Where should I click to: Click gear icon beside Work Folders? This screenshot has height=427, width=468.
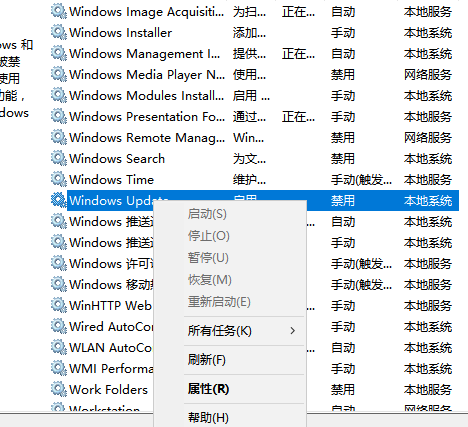(x=59, y=389)
